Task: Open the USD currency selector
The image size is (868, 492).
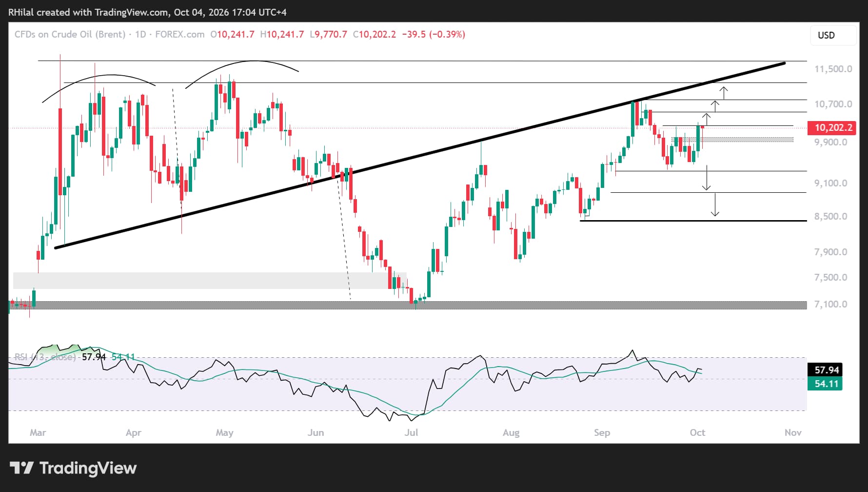Action: pos(833,35)
